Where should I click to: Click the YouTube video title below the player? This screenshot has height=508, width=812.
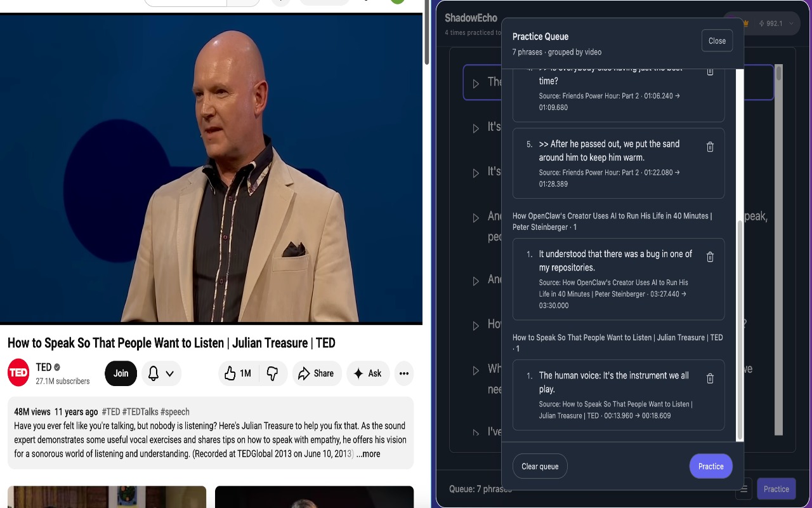coord(171,343)
